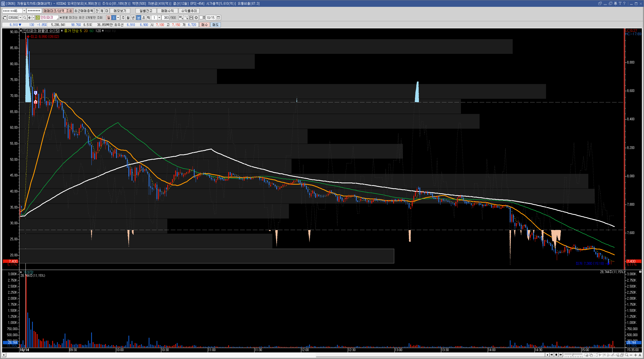The width and height of the screenshot is (644, 359).
Task: Select the 일 (daily) chart toggle
Action: coord(109,18)
